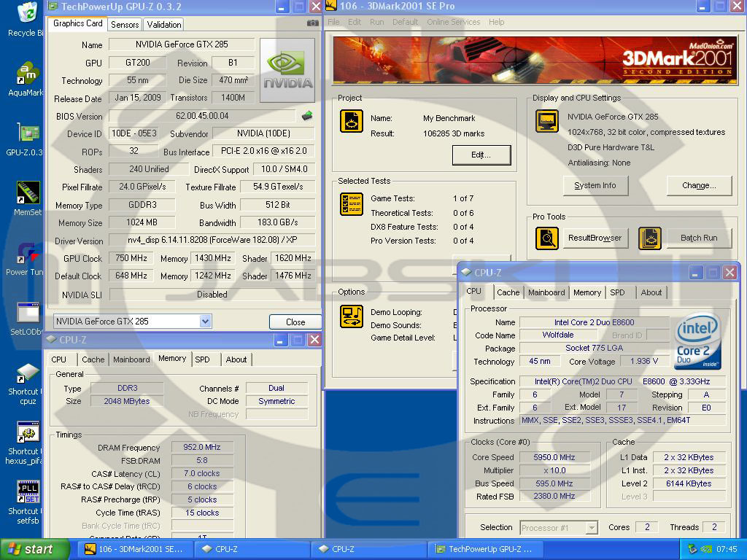Open the CPU tab in back CPU-Z window
The width and height of the screenshot is (747, 560).
pos(58,359)
